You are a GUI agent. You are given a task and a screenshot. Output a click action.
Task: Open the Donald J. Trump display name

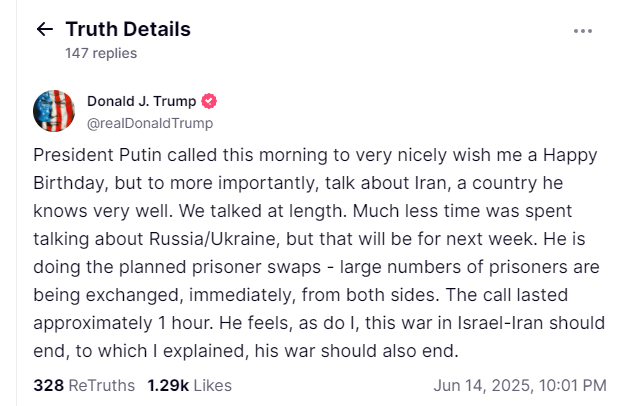click(x=142, y=101)
